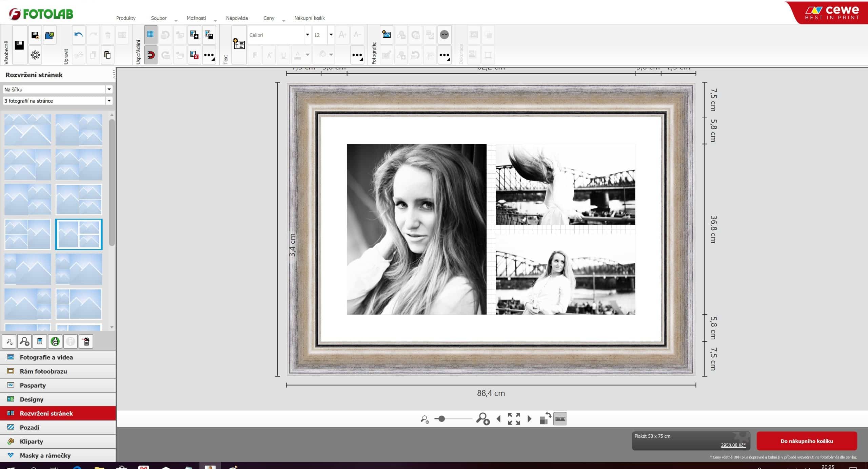Screen dimensions: 868x469
Task: Open settings via the gear icon
Action: point(35,55)
